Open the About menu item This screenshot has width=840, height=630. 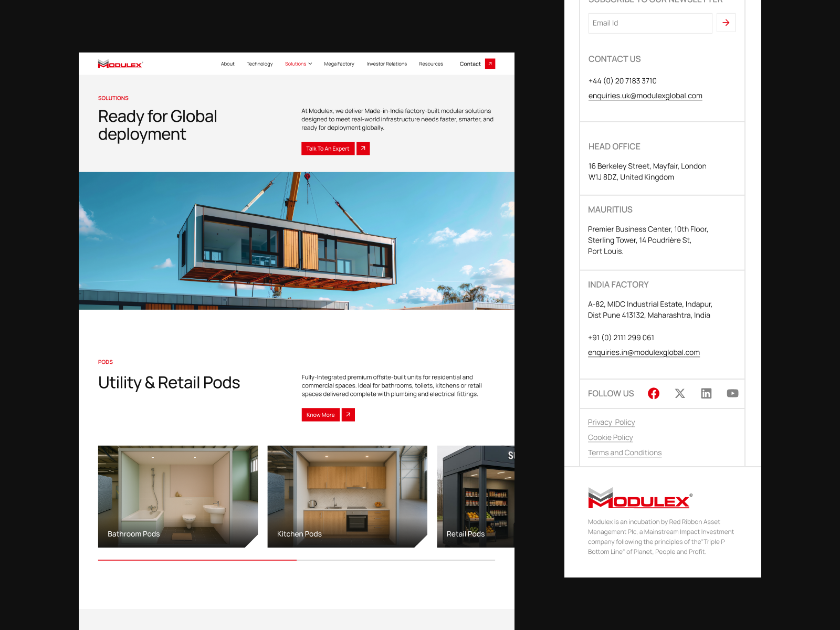click(227, 64)
